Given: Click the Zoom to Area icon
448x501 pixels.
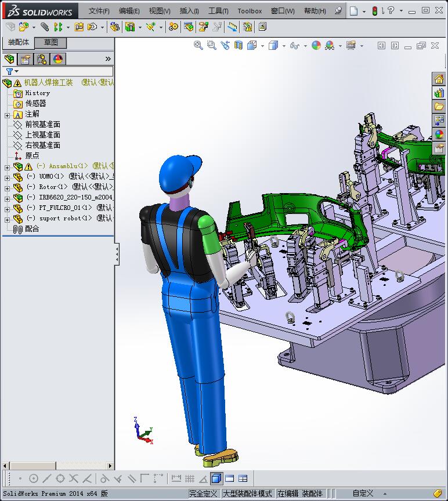Looking at the screenshot, I should tap(212, 45).
